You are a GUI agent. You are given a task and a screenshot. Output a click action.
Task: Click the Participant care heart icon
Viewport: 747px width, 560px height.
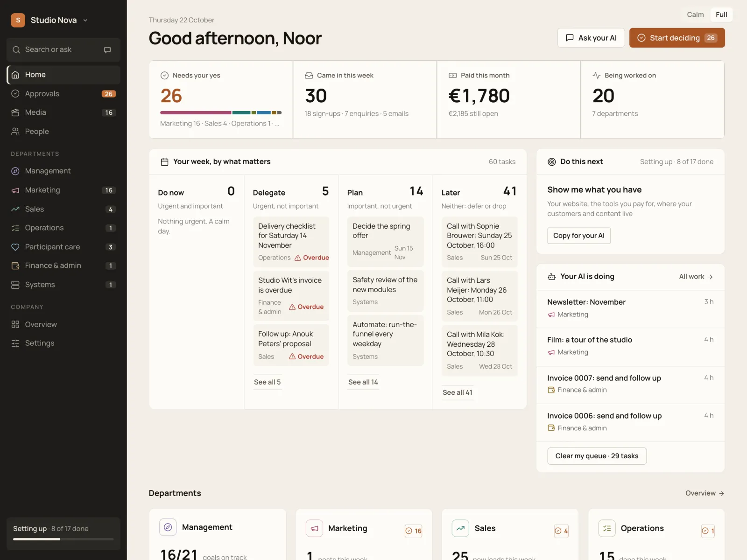pos(15,247)
